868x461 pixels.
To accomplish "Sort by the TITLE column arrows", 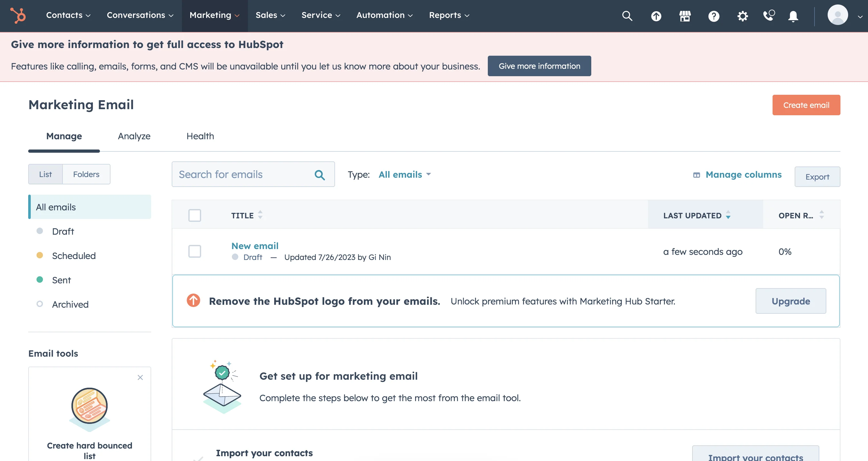I will [260, 214].
